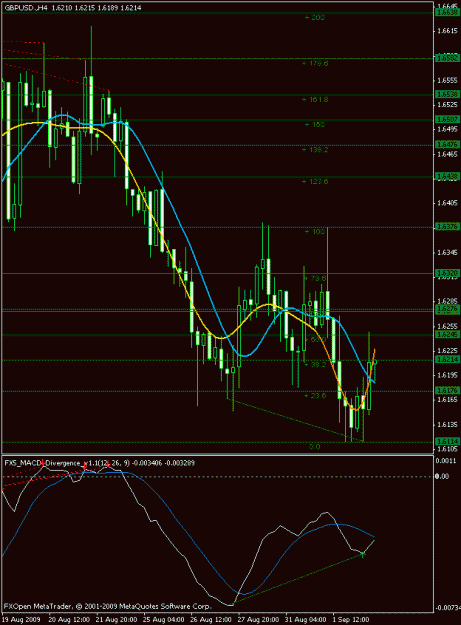Click the 19 Aug 2009 date label
This screenshot has width=461, height=625.
pyautogui.click(x=21, y=620)
